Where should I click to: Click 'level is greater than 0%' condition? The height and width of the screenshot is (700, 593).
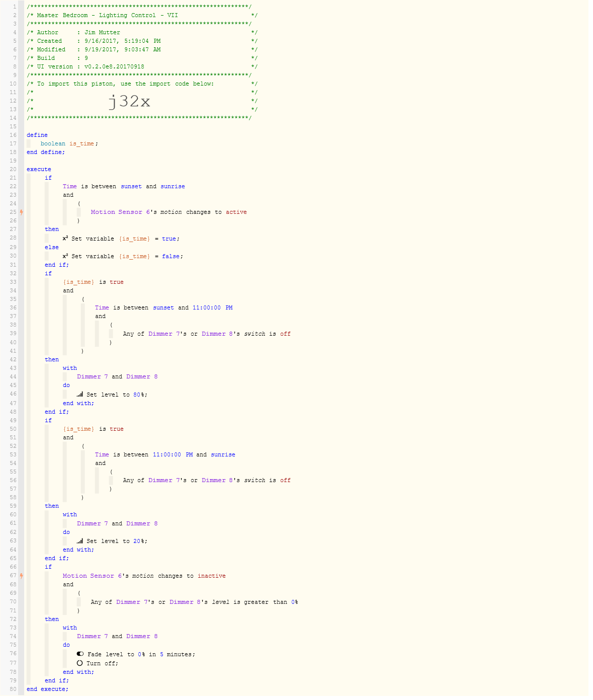tap(255, 602)
